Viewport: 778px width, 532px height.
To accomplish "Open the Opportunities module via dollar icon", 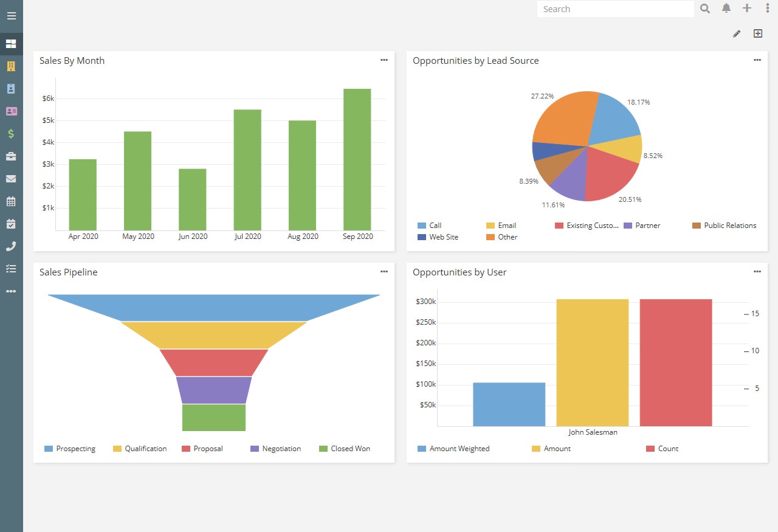I will (11, 133).
